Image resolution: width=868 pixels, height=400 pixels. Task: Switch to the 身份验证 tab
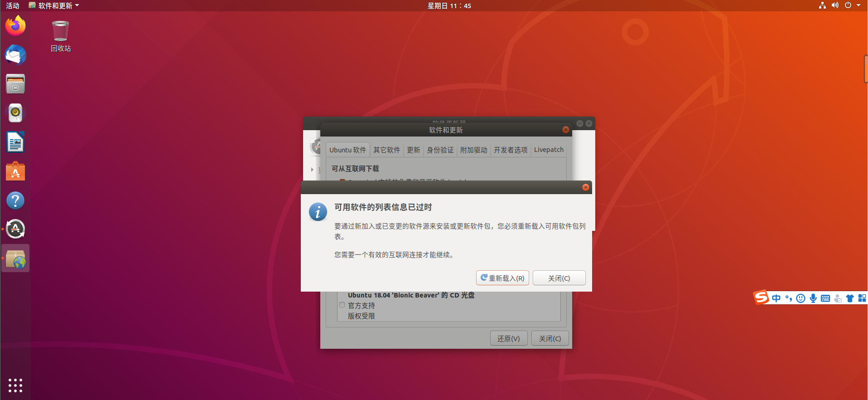pyautogui.click(x=440, y=150)
